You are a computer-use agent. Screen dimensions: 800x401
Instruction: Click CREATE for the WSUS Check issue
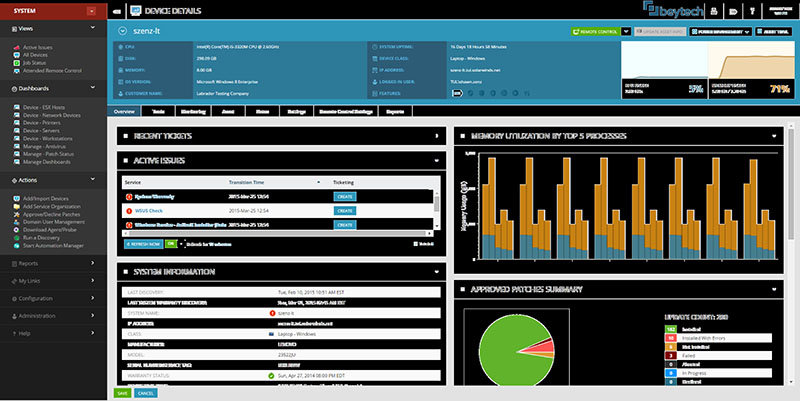(x=344, y=211)
